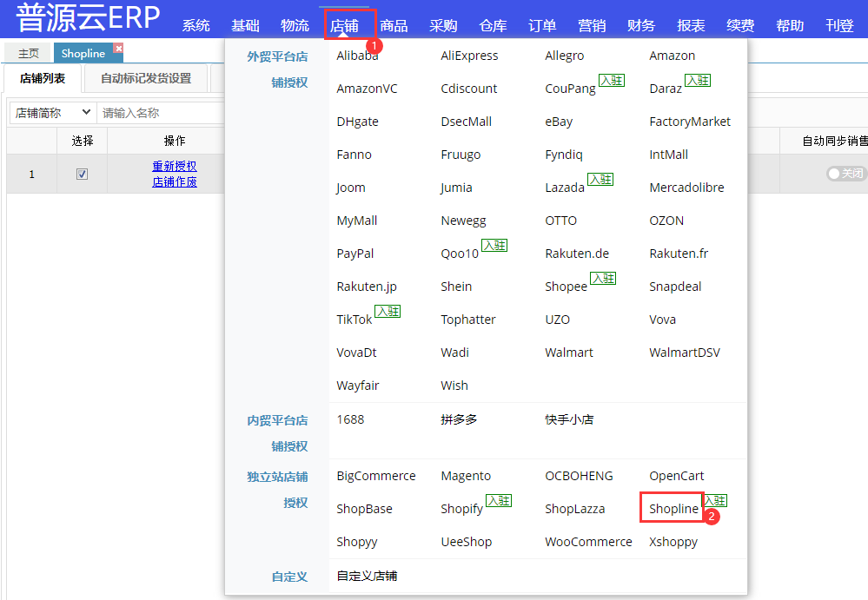The image size is (868, 600).
Task: Select Allegro in the platform menu
Action: [564, 56]
